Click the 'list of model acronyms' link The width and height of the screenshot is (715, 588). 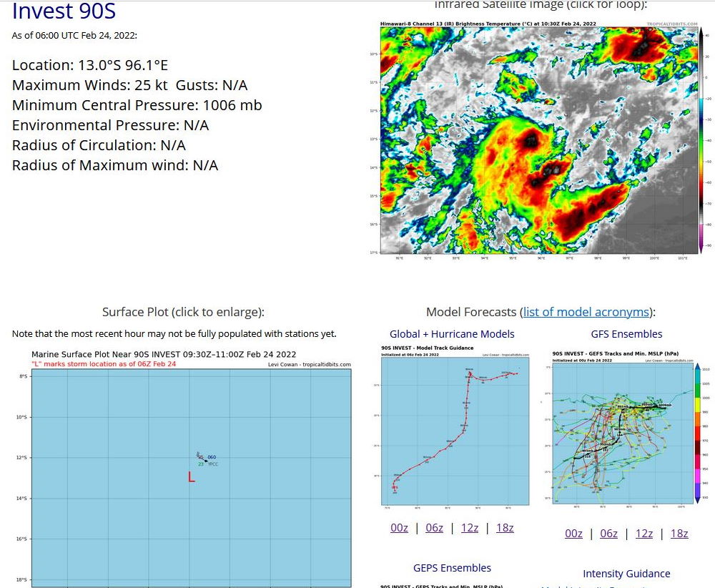(x=586, y=312)
